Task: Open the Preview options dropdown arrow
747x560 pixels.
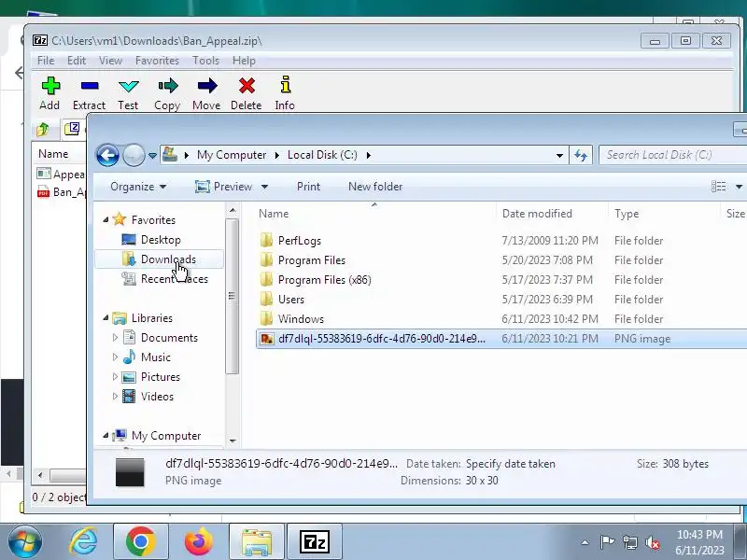Action: [x=264, y=187]
